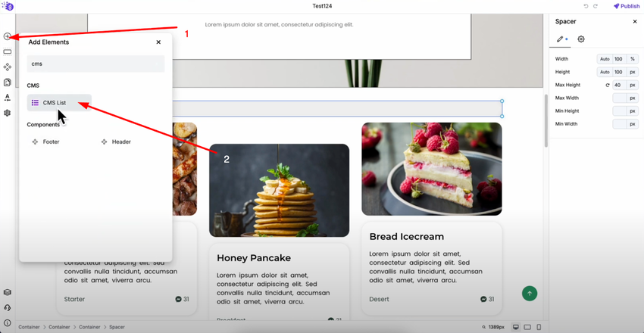Click the app logo in top-left corner

pos(8,6)
